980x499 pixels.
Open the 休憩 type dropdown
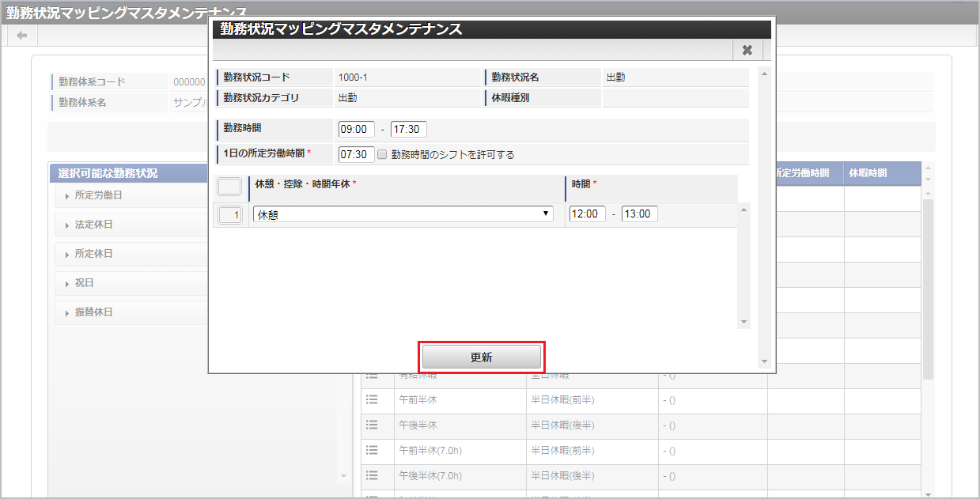tap(403, 214)
